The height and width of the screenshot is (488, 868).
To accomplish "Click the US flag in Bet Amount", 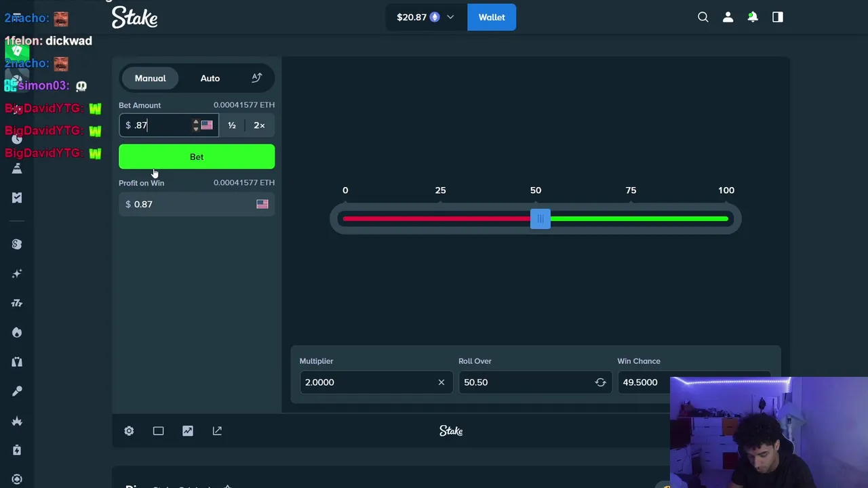I will point(207,125).
